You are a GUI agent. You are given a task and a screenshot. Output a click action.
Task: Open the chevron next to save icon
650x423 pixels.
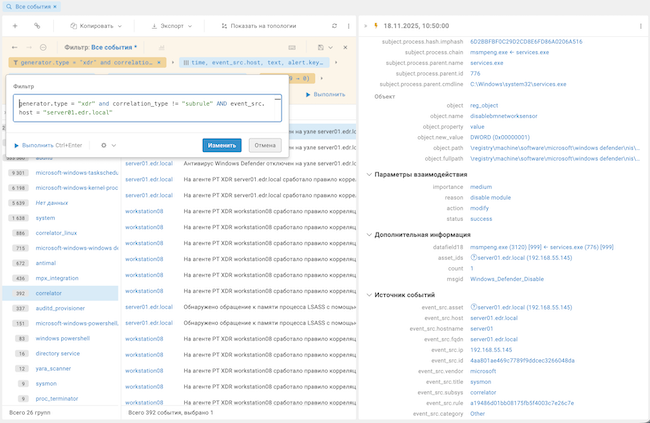[x=330, y=47]
